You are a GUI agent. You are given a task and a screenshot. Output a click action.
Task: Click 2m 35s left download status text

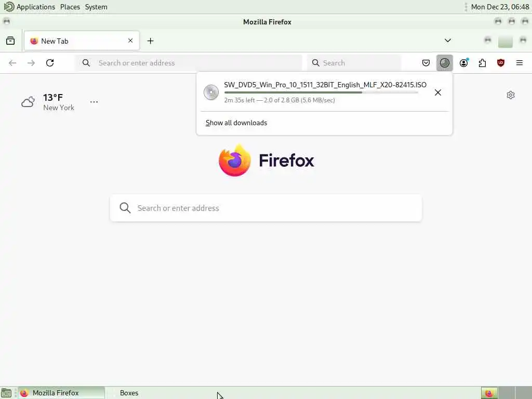pos(280,100)
